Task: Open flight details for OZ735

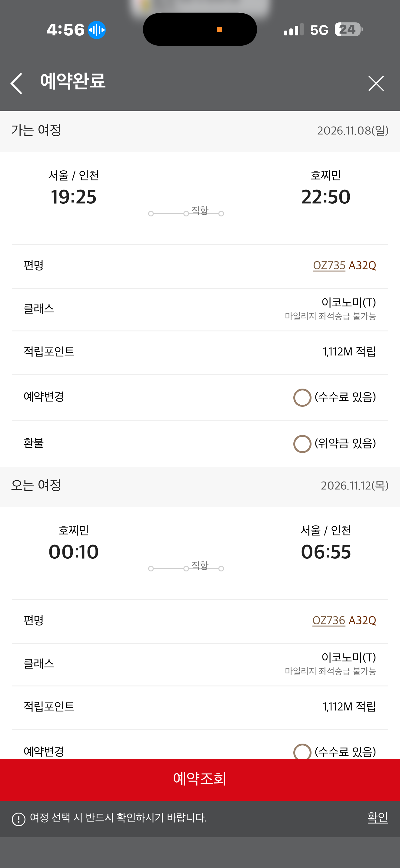Action: tap(329, 265)
